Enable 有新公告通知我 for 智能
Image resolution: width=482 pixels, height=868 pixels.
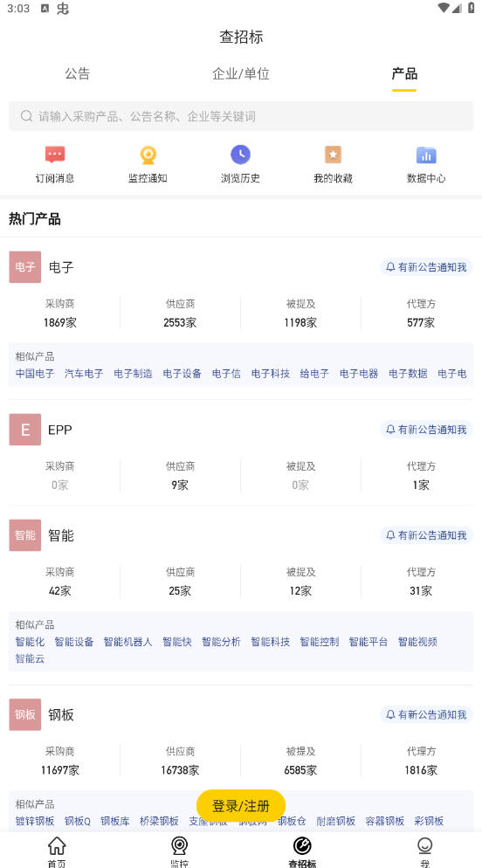[x=426, y=535]
